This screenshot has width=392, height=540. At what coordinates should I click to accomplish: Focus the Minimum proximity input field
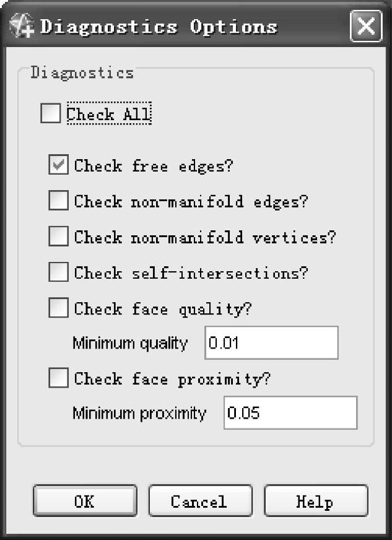tap(290, 412)
